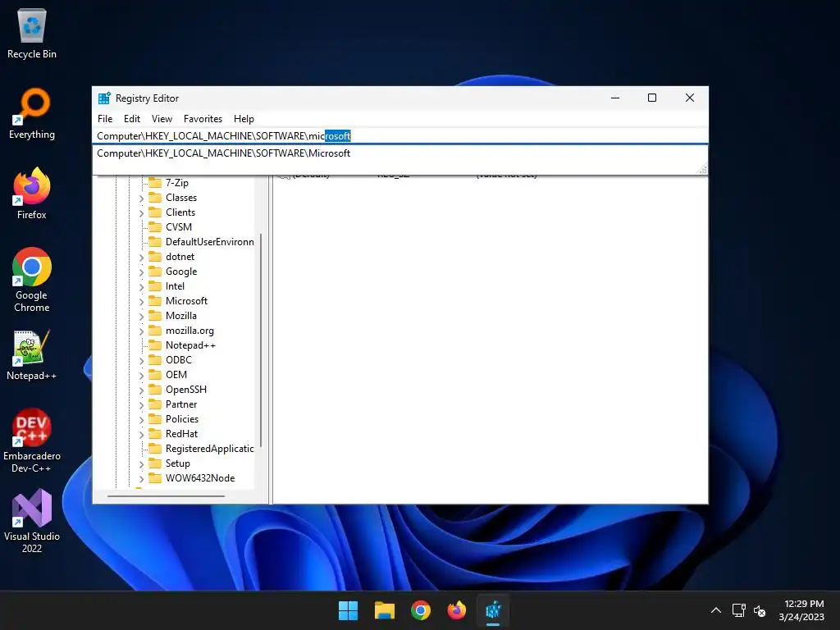Select the Google key
The height and width of the screenshot is (630, 840).
[x=181, y=272]
